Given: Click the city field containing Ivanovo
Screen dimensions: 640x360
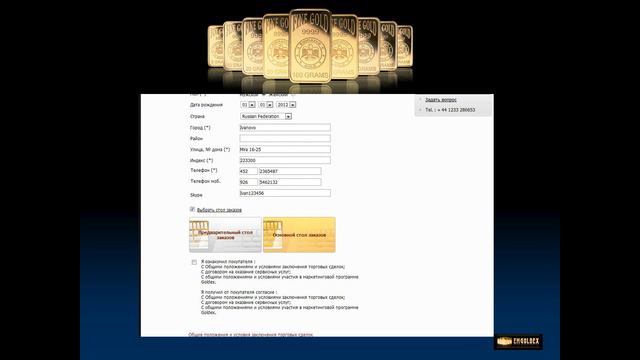Looking at the screenshot, I should tap(285, 127).
